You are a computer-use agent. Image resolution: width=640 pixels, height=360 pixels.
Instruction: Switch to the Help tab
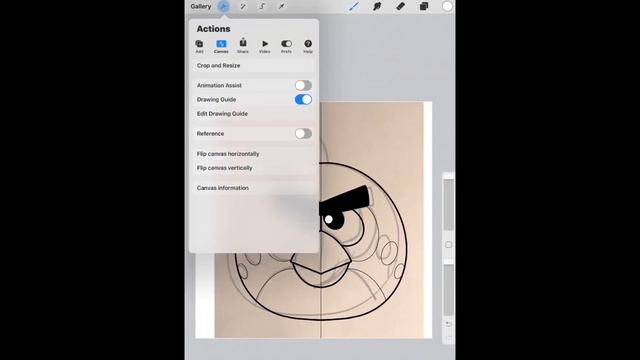(x=308, y=46)
